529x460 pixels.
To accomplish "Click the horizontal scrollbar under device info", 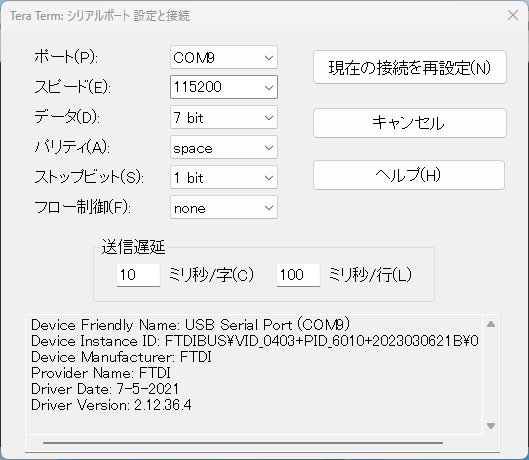I will pyautogui.click(x=243, y=442).
